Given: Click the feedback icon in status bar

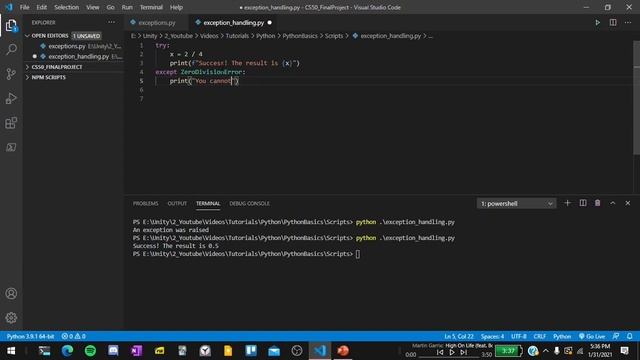Looking at the screenshot, I should (x=616, y=336).
